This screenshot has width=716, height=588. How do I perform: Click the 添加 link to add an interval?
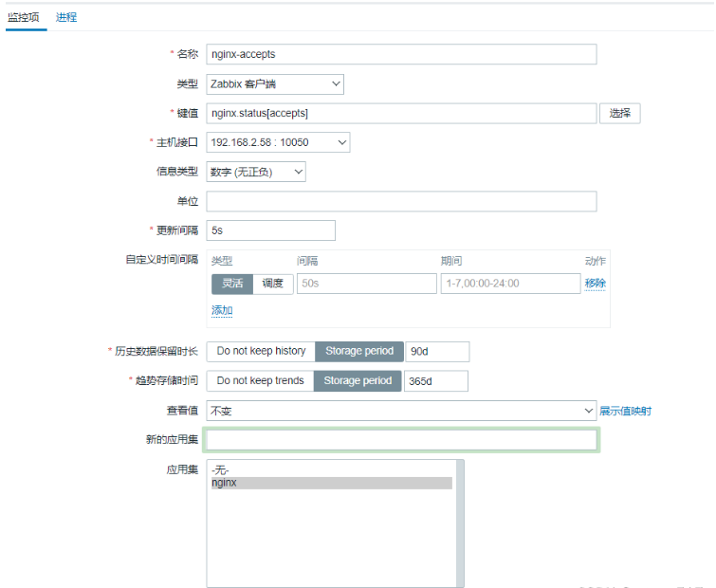click(222, 310)
